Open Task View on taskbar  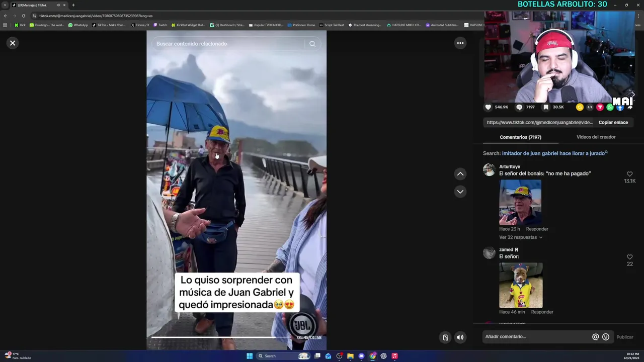[x=317, y=356]
